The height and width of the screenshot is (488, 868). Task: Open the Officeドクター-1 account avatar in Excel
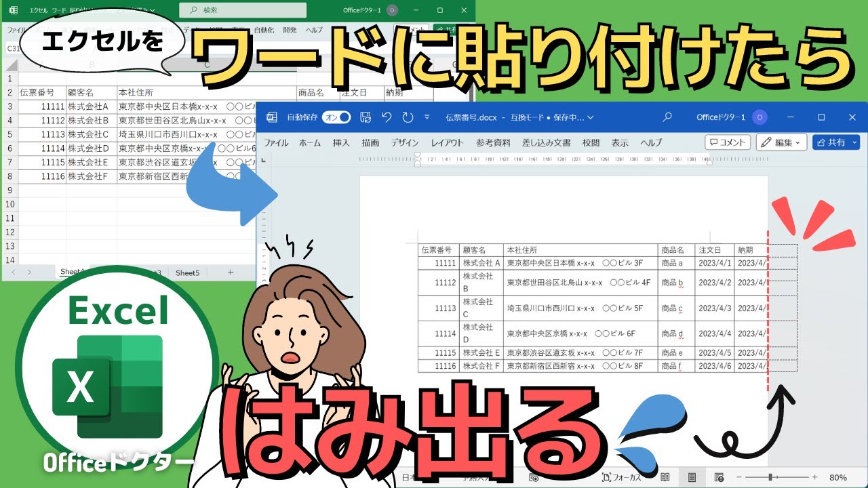coord(392,10)
